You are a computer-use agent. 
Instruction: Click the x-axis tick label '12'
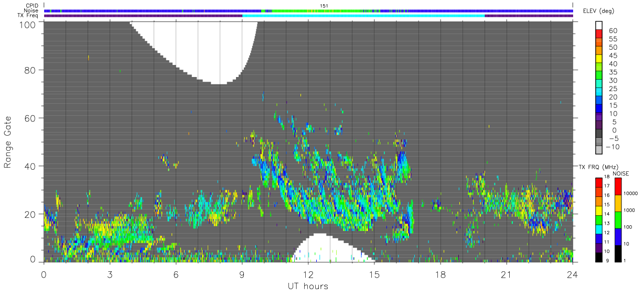[308, 274]
